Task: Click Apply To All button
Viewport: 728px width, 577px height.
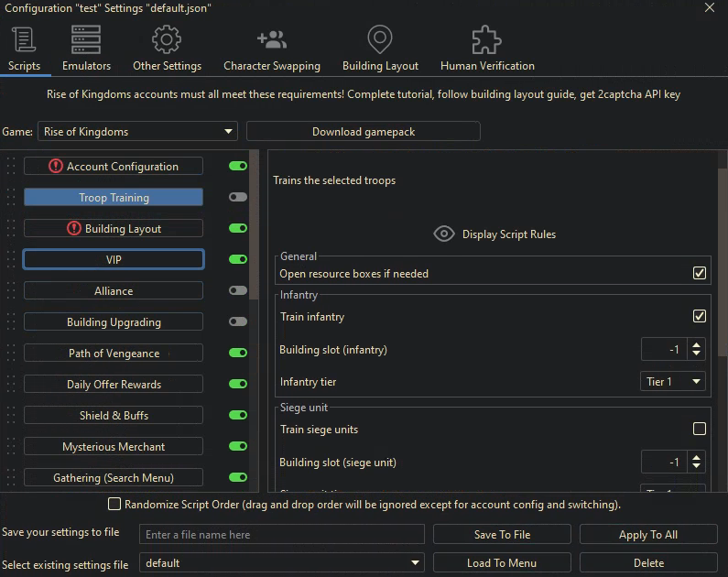Action: (648, 534)
